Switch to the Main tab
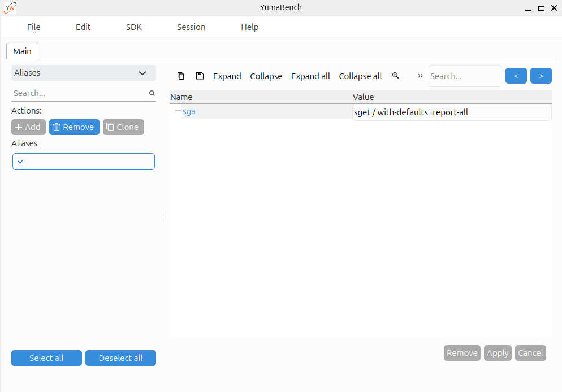Screen dimensions: 562x392 coord(22,51)
